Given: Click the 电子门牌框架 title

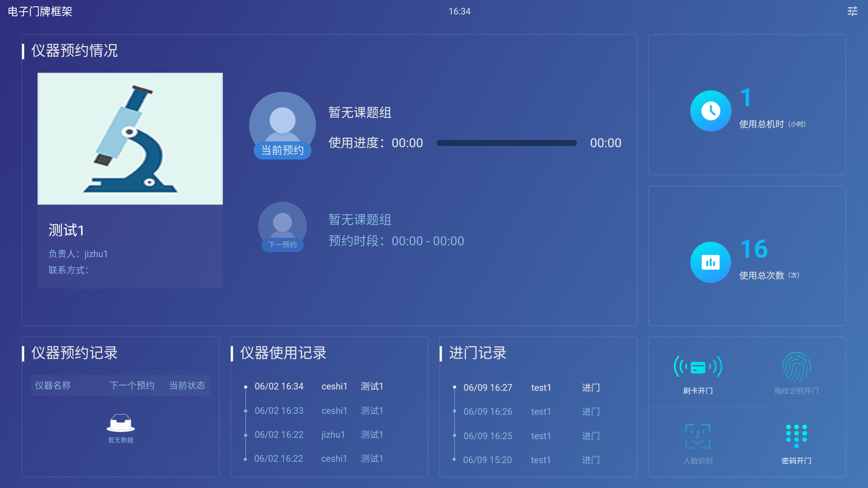Looking at the screenshot, I should 40,11.
